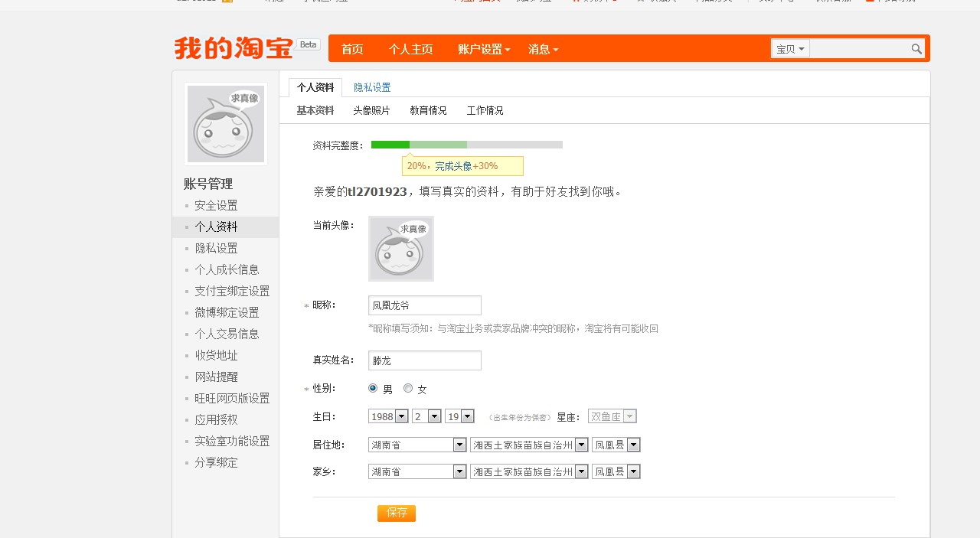Screen dimensions: 980x538
Task: Open the birth year 1988 dropdown
Action: click(x=387, y=416)
